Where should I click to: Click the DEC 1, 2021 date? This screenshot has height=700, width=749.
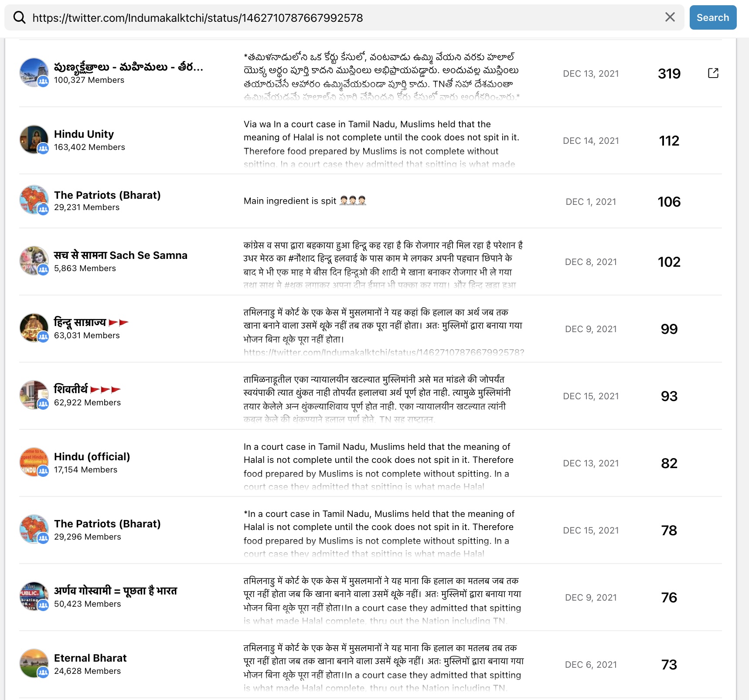[591, 201]
